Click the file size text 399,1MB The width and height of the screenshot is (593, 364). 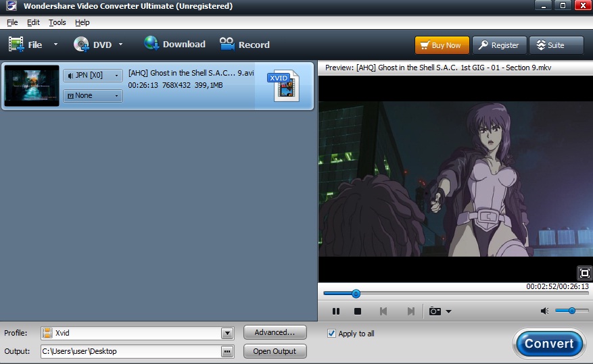click(208, 85)
